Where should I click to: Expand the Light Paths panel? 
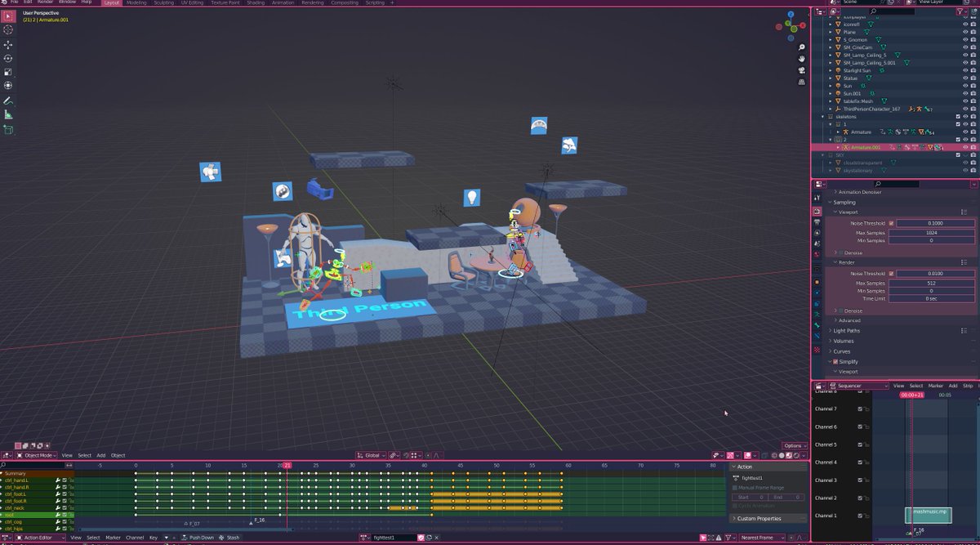tap(847, 331)
